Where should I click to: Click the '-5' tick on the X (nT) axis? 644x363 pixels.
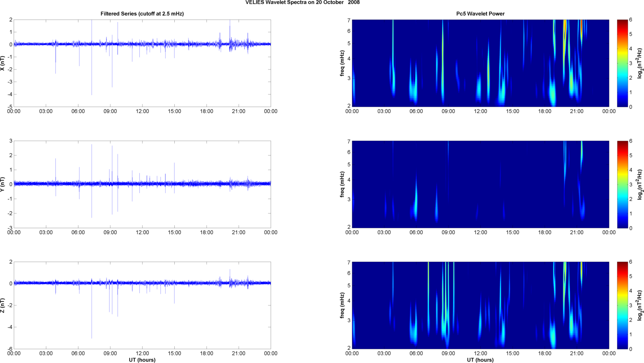(10, 107)
